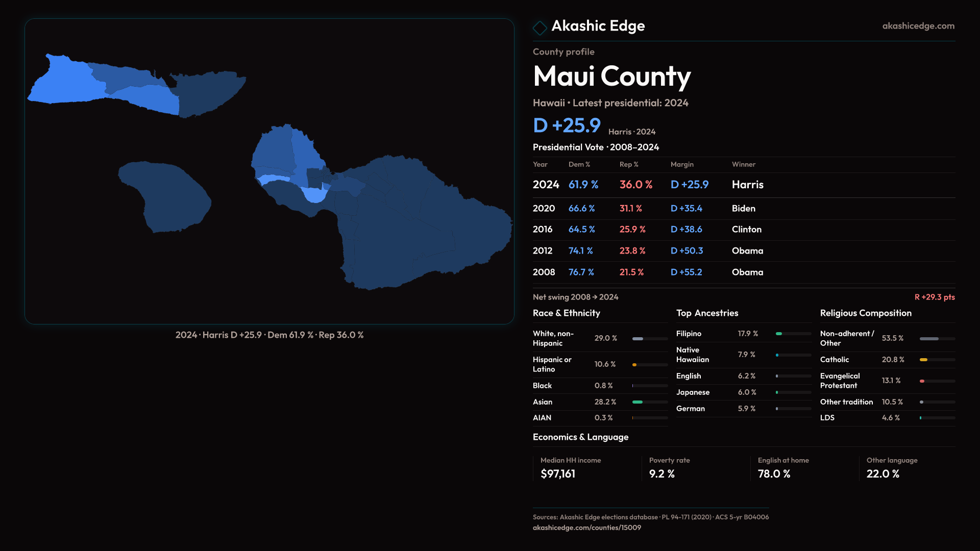This screenshot has width=980, height=551.
Task: Click the Poverty rate 9.2 % stat
Action: click(x=661, y=474)
